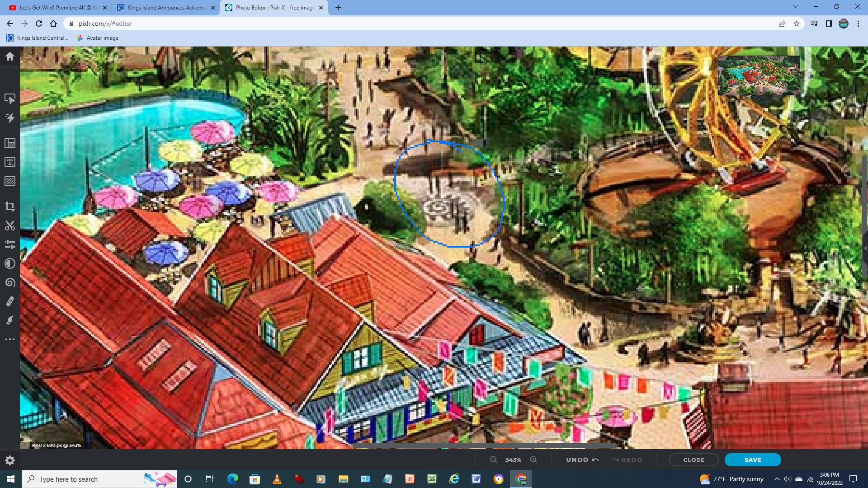Viewport: 868px width, 488px height.
Task: Open the Avatar image bookmark
Action: coord(97,38)
